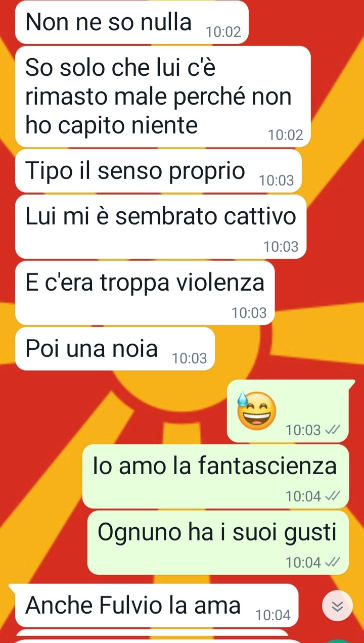The width and height of the screenshot is (364, 643).
Task: Select the "Ognuno ha i suoi gusti" sent message
Action: tap(218, 542)
